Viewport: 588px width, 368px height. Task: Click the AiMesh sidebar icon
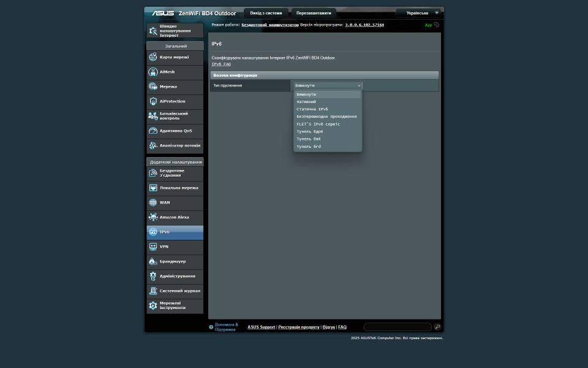[x=153, y=72]
